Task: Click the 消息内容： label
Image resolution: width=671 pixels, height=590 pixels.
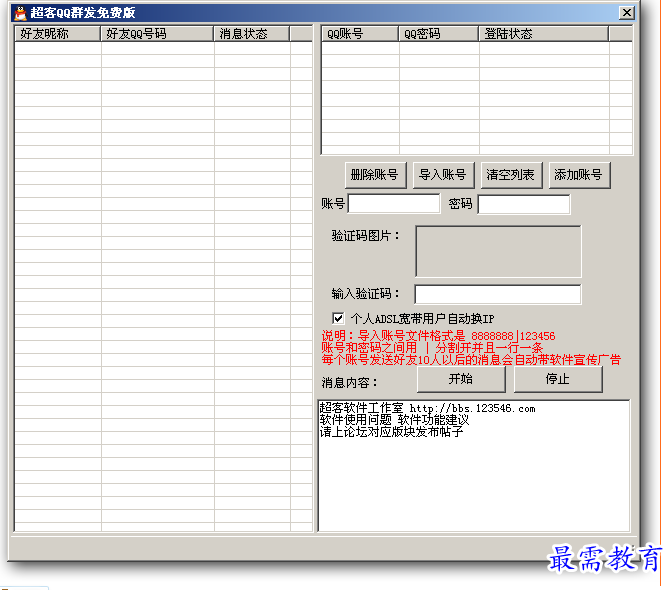Action: 349,382
